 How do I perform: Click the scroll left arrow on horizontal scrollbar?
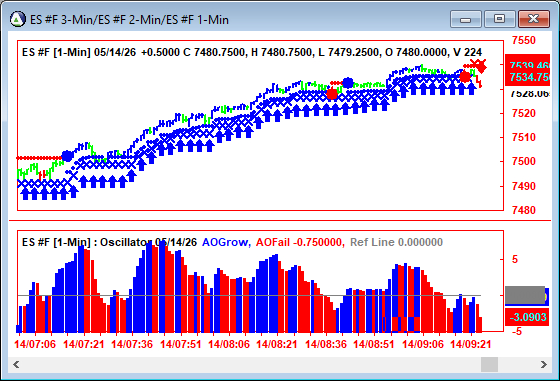(16, 365)
